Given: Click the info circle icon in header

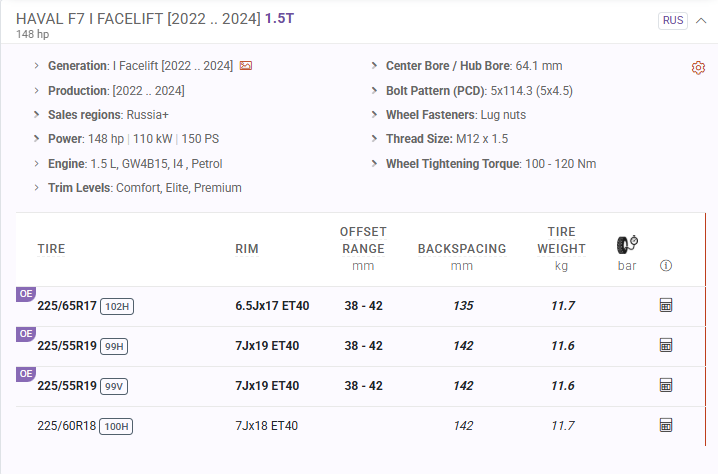Looking at the screenshot, I should click(x=666, y=266).
